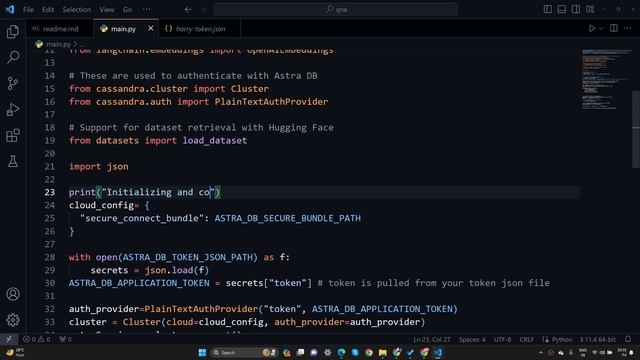Viewport: 640px width, 360px height.
Task: Open the View menu
Action: [107, 9]
